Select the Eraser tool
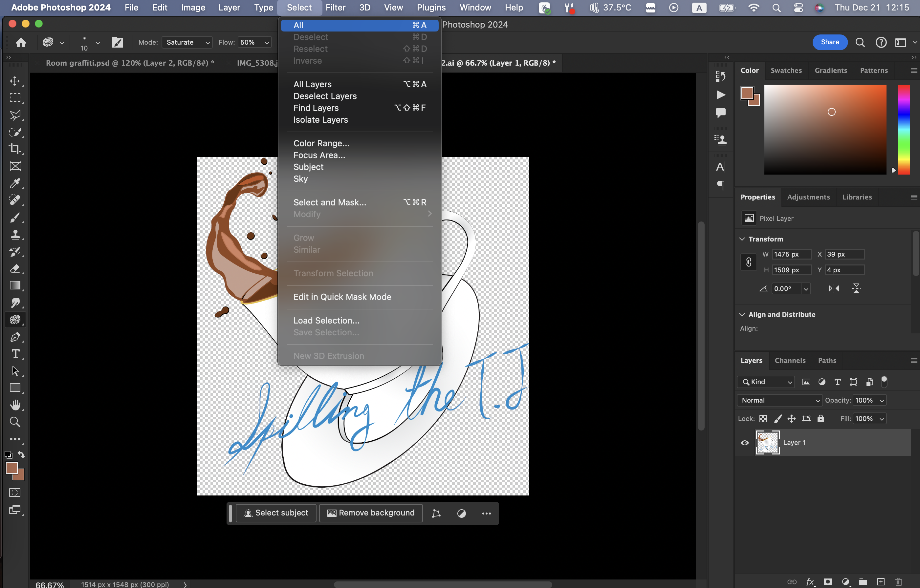This screenshot has width=920, height=588. (x=15, y=269)
